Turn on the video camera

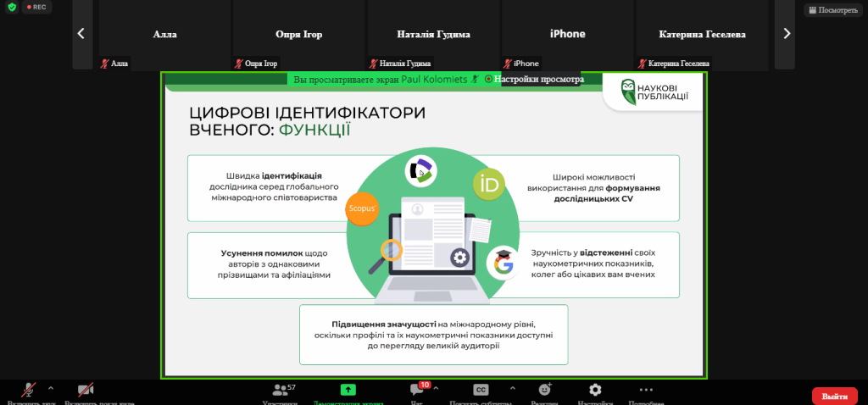tap(86, 391)
